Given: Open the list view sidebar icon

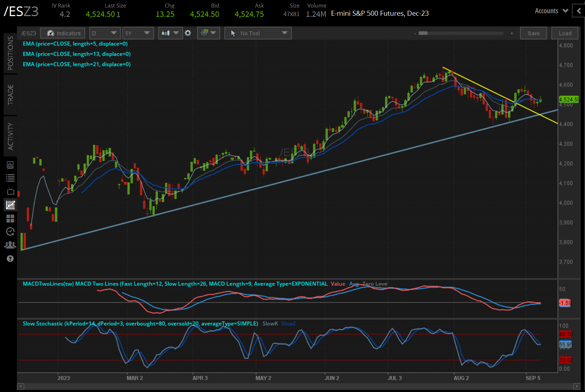Looking at the screenshot, I should pyautogui.click(x=10, y=178).
